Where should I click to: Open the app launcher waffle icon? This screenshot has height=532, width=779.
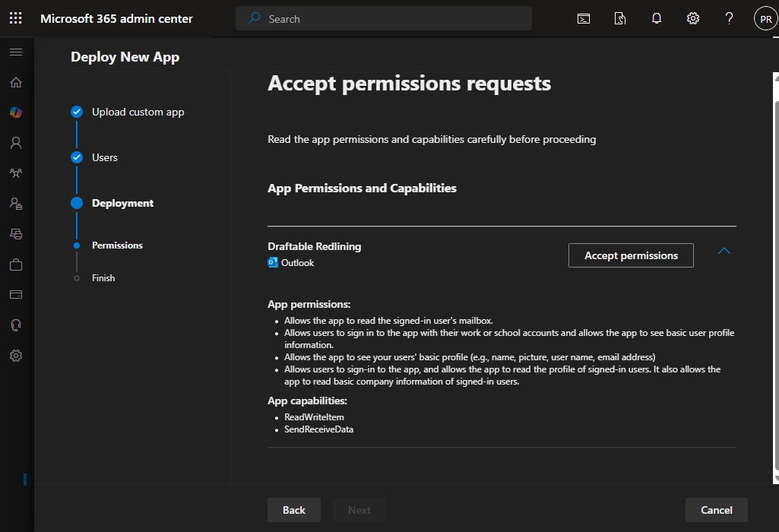(16, 18)
